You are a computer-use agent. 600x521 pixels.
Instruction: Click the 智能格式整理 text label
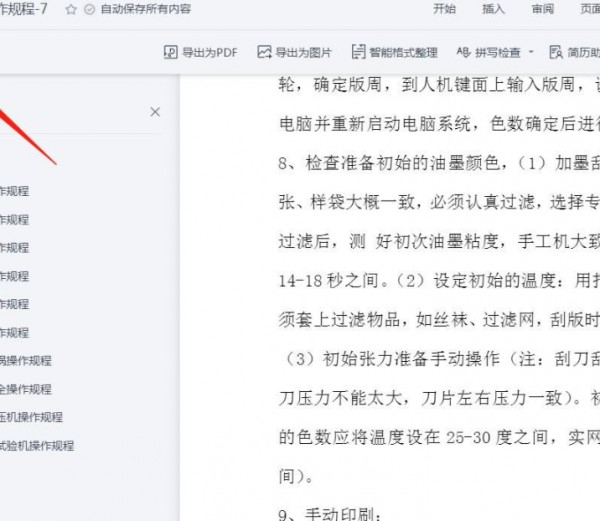click(403, 52)
